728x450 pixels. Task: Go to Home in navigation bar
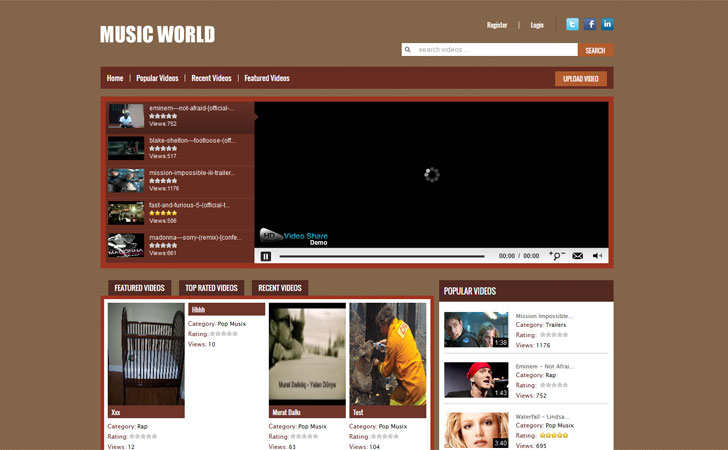point(115,78)
